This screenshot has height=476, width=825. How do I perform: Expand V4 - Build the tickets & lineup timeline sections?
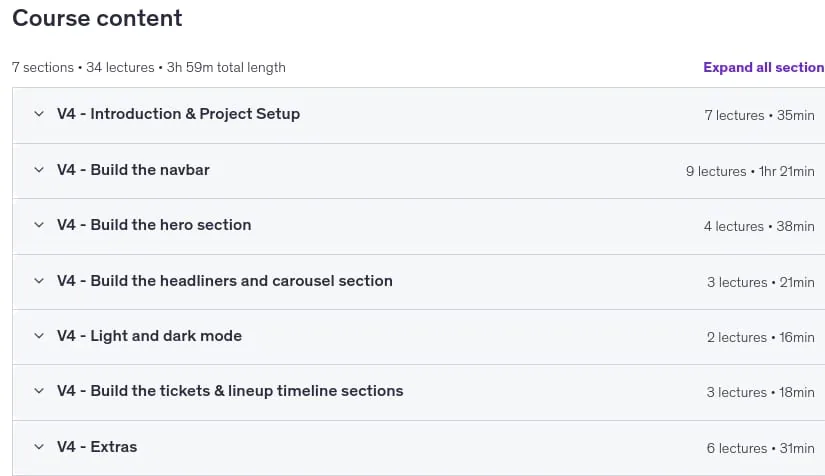pos(230,391)
